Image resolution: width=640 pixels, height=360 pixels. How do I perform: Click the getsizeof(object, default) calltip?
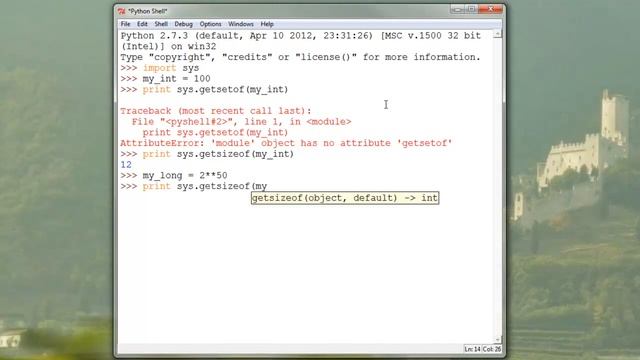345,198
